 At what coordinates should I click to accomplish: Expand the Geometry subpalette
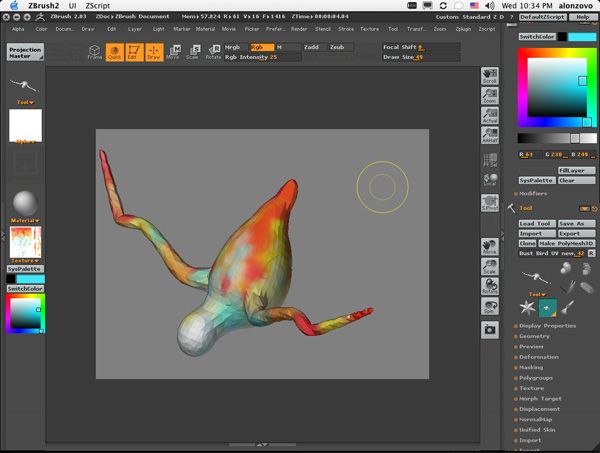[x=535, y=337]
